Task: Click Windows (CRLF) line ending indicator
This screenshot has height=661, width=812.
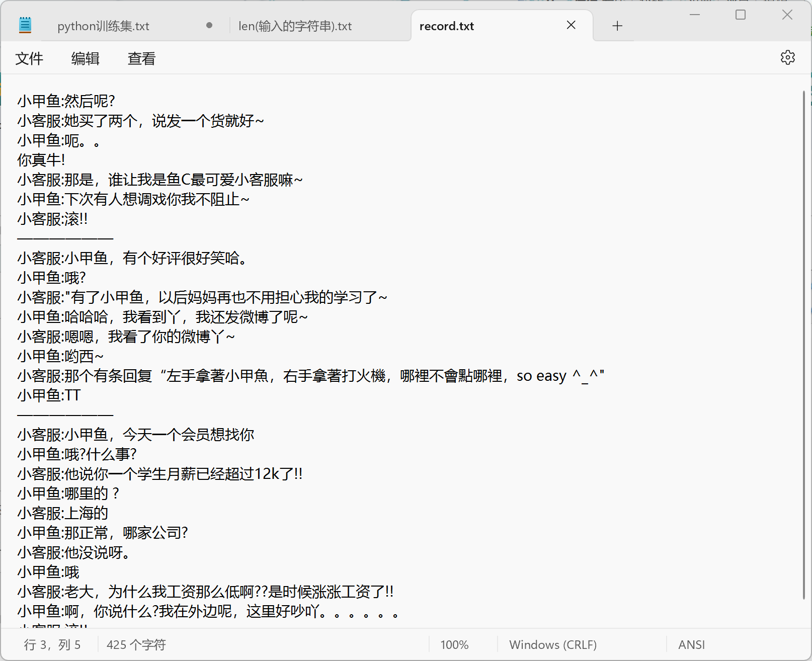Action: pyautogui.click(x=553, y=645)
